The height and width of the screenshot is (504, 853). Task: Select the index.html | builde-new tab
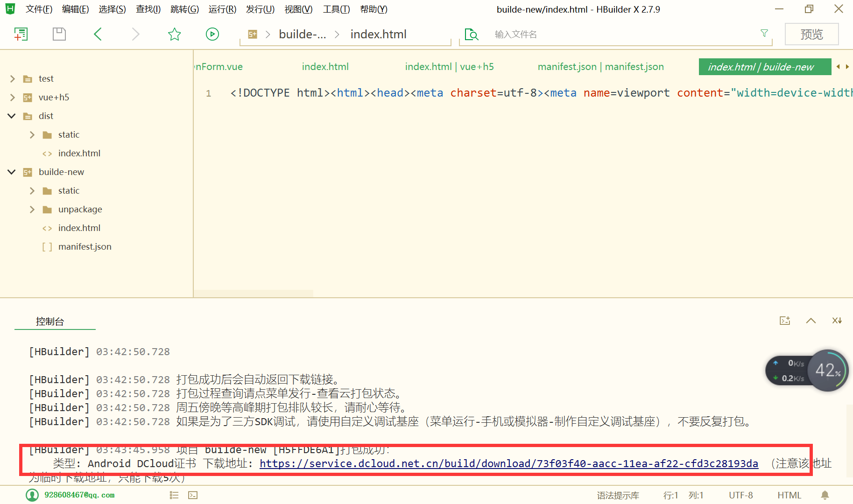(x=765, y=67)
